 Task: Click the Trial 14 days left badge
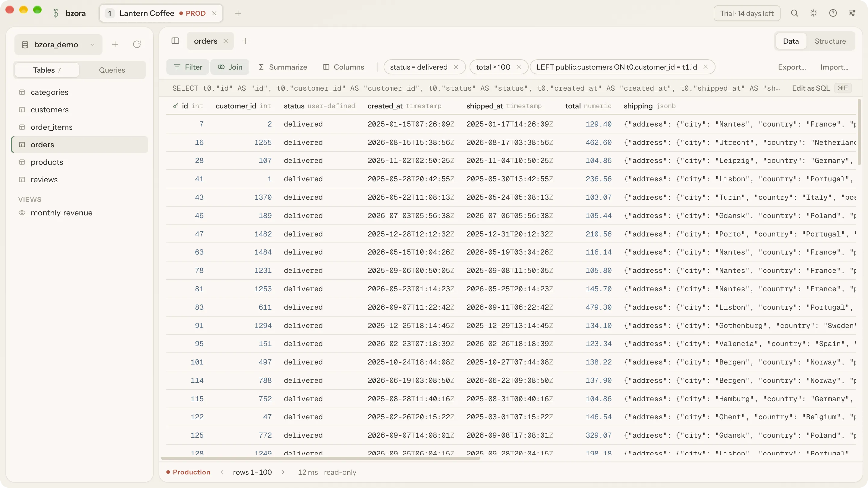pyautogui.click(x=747, y=13)
